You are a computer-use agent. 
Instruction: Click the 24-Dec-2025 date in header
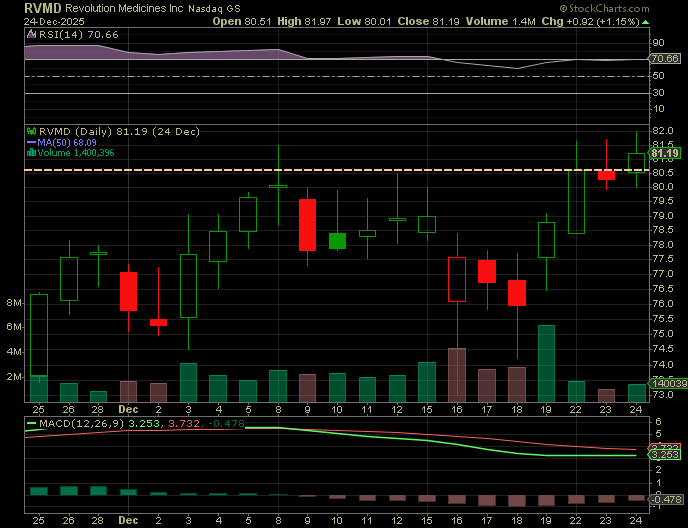point(54,22)
